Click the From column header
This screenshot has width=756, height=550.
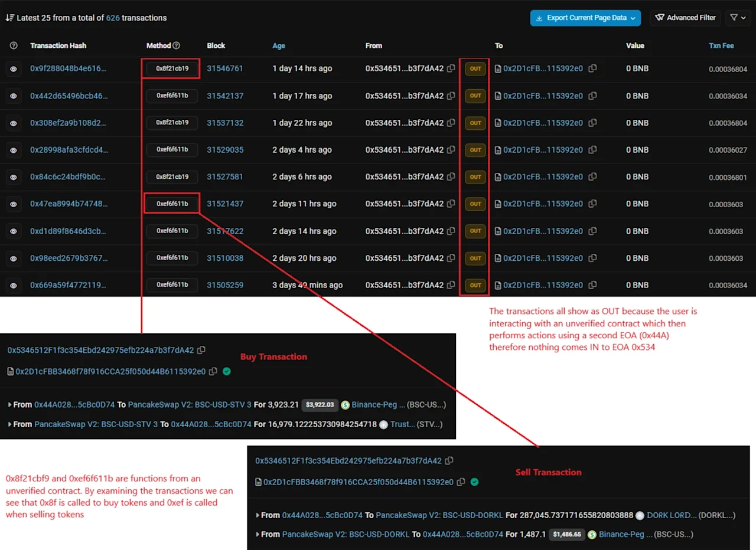coord(374,45)
